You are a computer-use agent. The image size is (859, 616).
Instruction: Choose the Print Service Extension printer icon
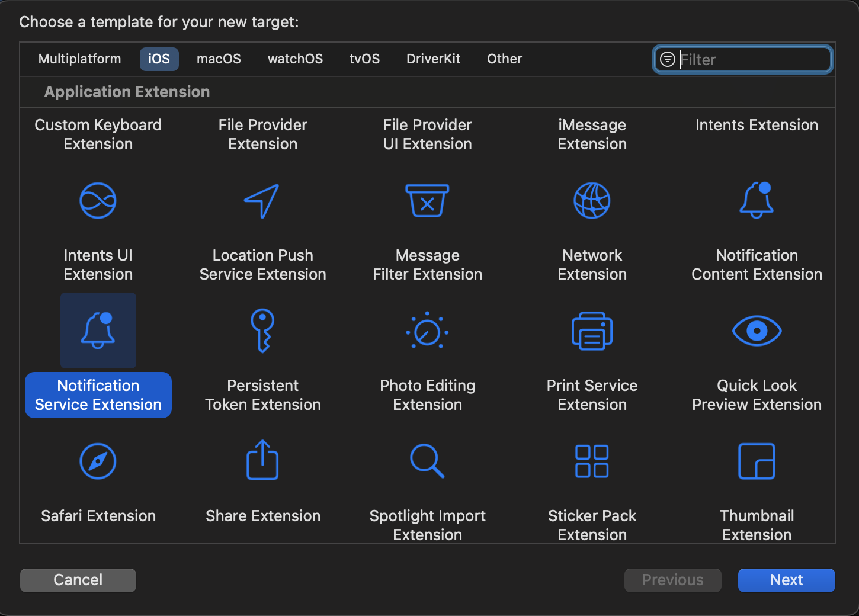[x=592, y=331]
